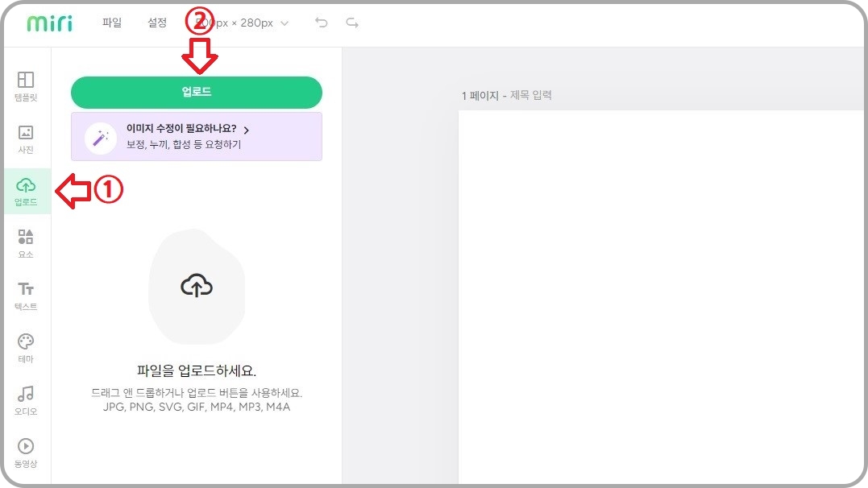Open the 요소 (elements) panel
Image resolution: width=868 pixels, height=488 pixels.
click(25, 243)
